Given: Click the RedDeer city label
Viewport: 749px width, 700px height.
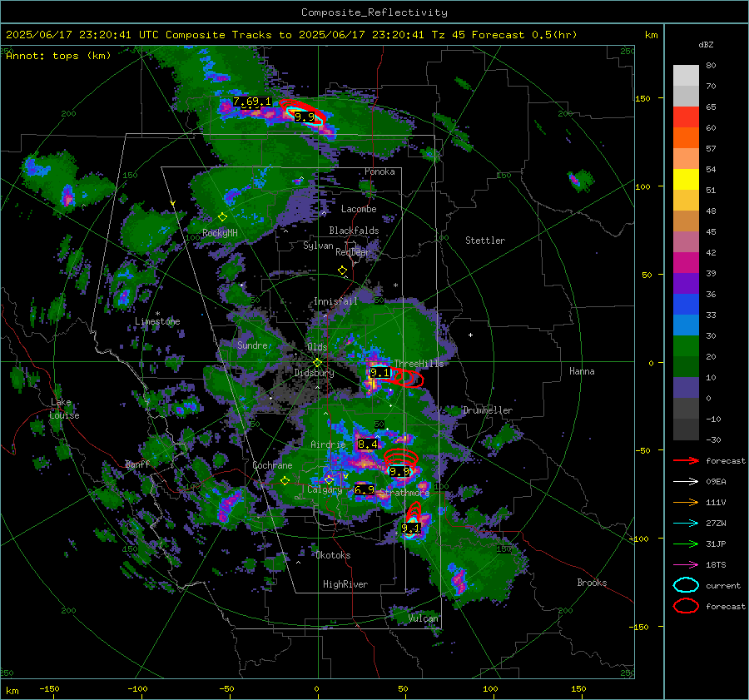Looking at the screenshot, I should click(x=353, y=252).
